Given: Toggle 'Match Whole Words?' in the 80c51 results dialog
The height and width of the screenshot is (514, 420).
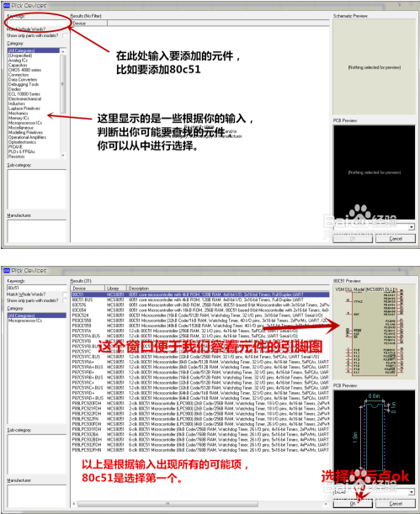Looking at the screenshot, I should tap(65, 294).
